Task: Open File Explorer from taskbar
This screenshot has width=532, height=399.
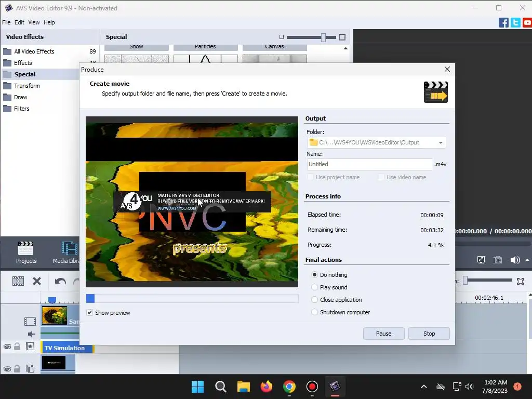Action: coord(243,387)
